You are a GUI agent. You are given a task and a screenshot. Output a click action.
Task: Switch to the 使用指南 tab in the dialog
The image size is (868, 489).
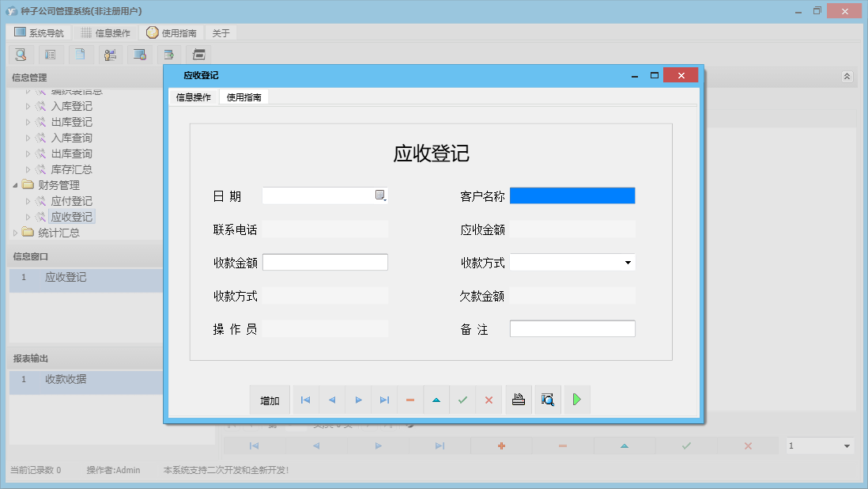coord(244,98)
